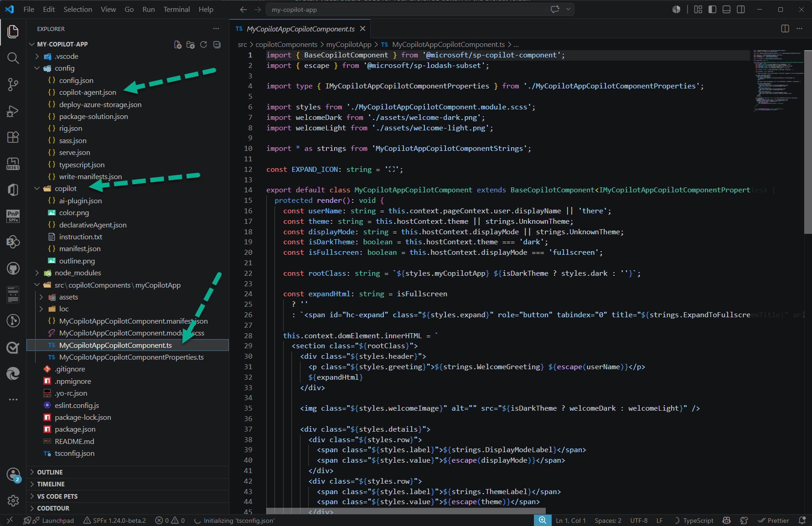Click Prettier in status bar

tap(773, 521)
